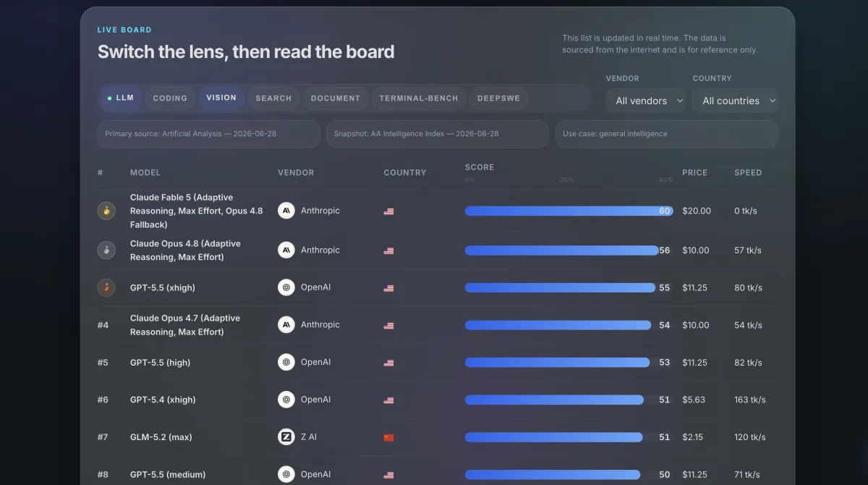
Task: Click the Claude Opus 4.8 model name
Action: pos(185,250)
